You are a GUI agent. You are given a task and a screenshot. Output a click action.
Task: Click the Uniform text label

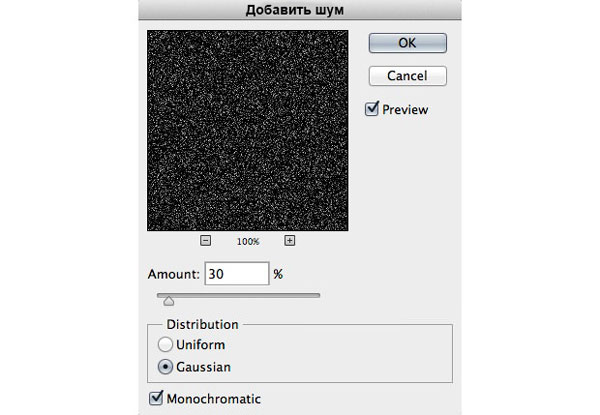201,345
